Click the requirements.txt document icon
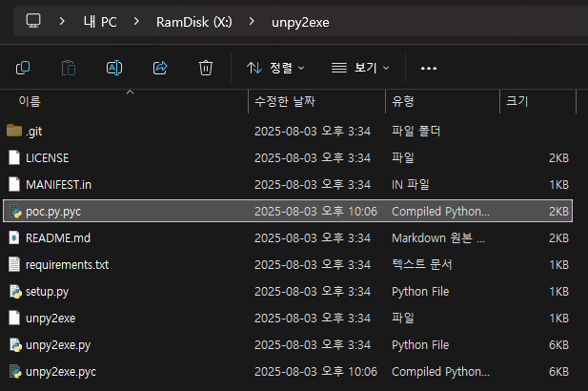588x391 pixels. (x=14, y=264)
